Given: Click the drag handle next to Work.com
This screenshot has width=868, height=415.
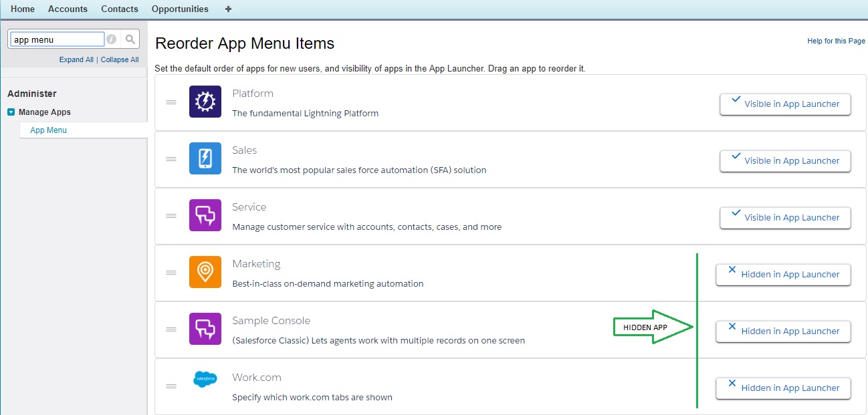Looking at the screenshot, I should coord(171,386).
